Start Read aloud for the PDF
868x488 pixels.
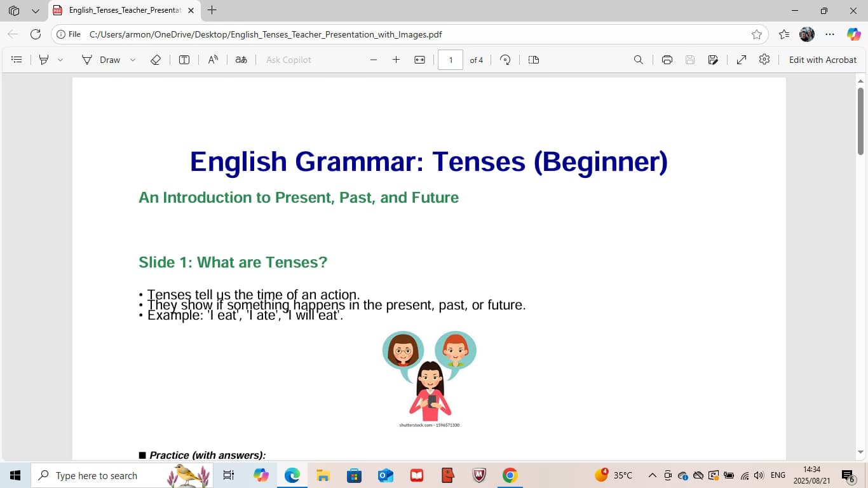pos(212,59)
